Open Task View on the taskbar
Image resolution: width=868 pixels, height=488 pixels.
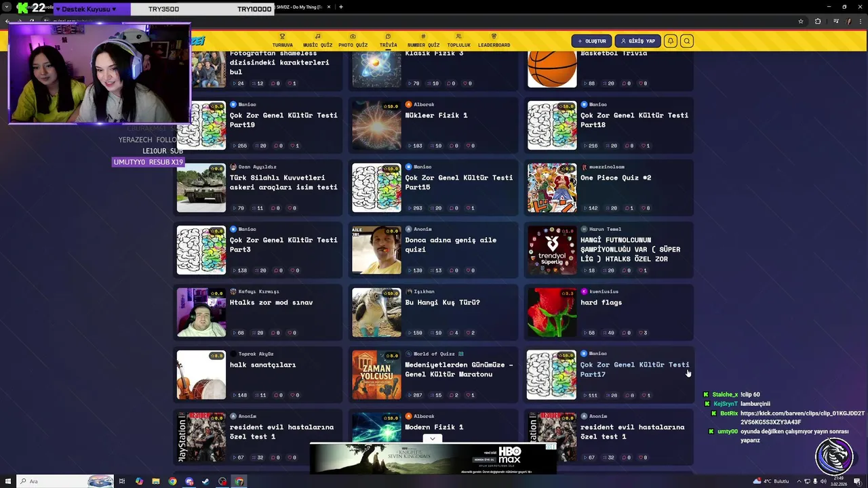tap(122, 481)
